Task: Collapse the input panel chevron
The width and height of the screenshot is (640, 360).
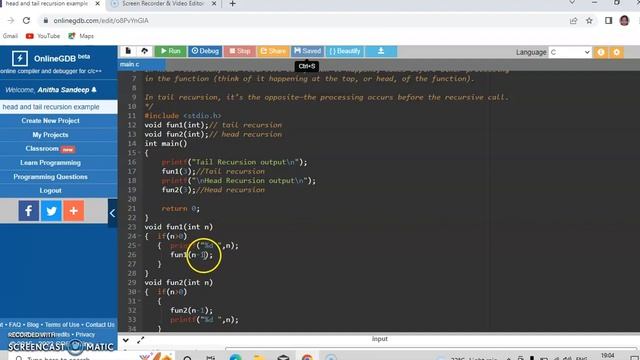Action: (126, 340)
